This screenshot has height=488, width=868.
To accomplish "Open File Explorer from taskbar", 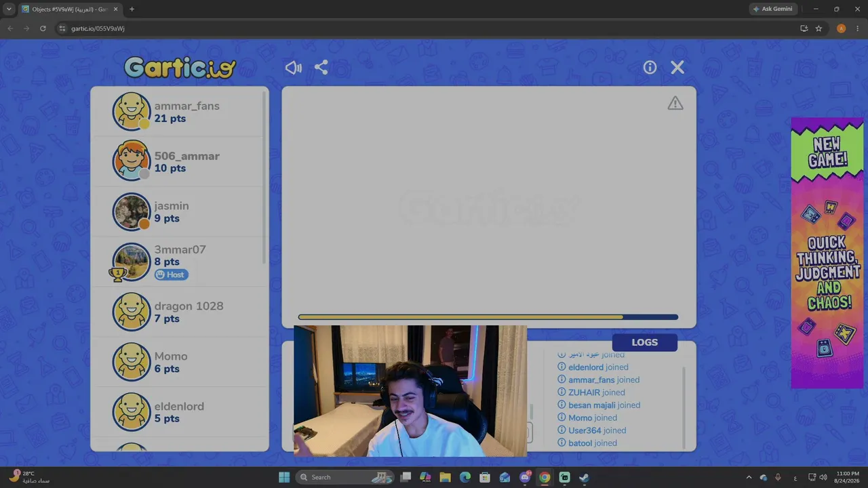I will tap(446, 477).
